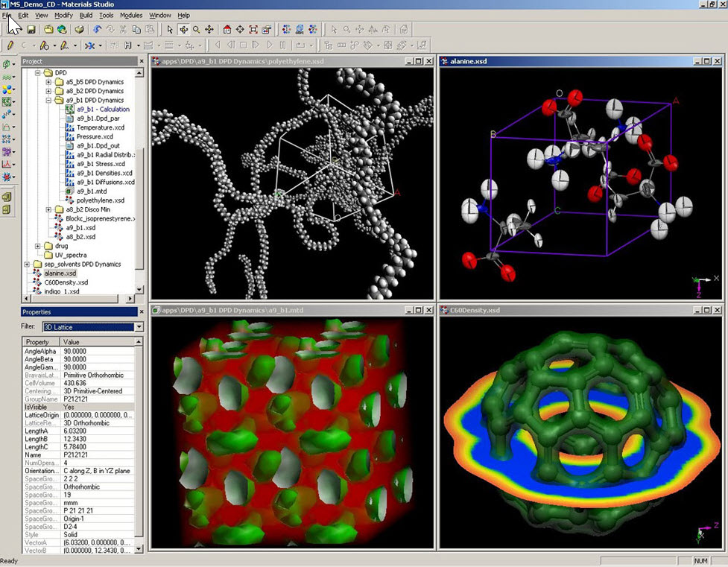Open the Copy toolbar icon

pyautogui.click(x=136, y=30)
